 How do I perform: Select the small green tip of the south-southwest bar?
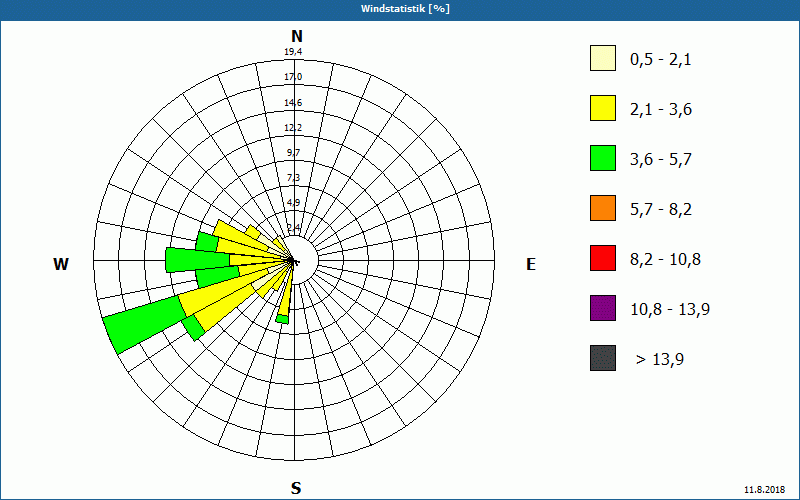click(x=282, y=319)
